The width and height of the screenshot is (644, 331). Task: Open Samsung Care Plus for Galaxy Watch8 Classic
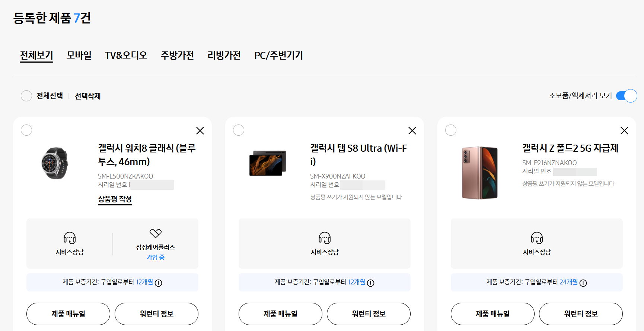(156, 244)
